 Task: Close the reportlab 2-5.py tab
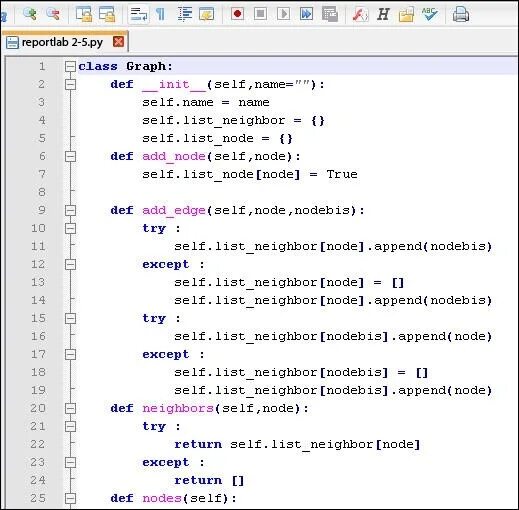[x=118, y=42]
